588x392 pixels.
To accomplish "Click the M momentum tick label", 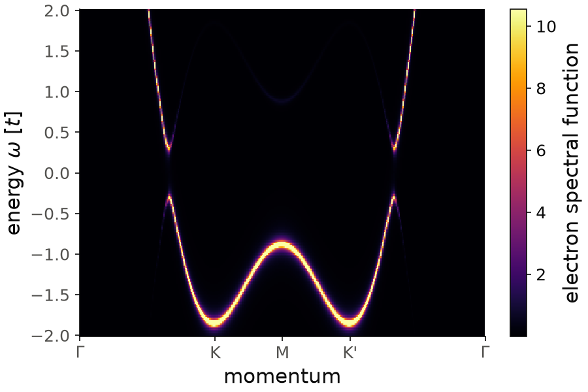I will 282,352.
